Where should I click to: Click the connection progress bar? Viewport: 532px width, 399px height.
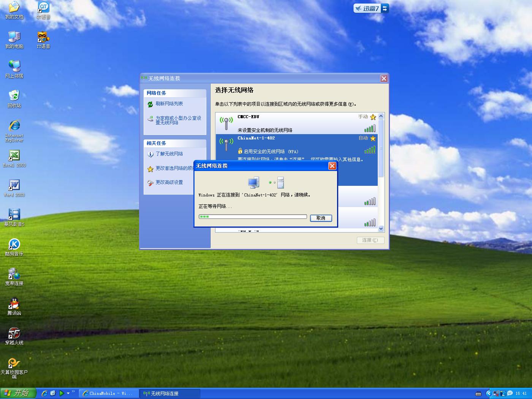pyautogui.click(x=253, y=217)
